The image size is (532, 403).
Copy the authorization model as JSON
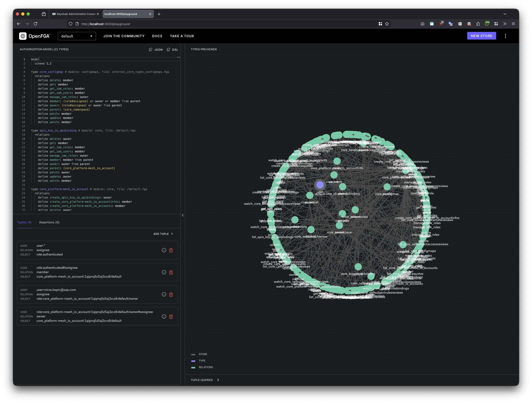click(156, 50)
